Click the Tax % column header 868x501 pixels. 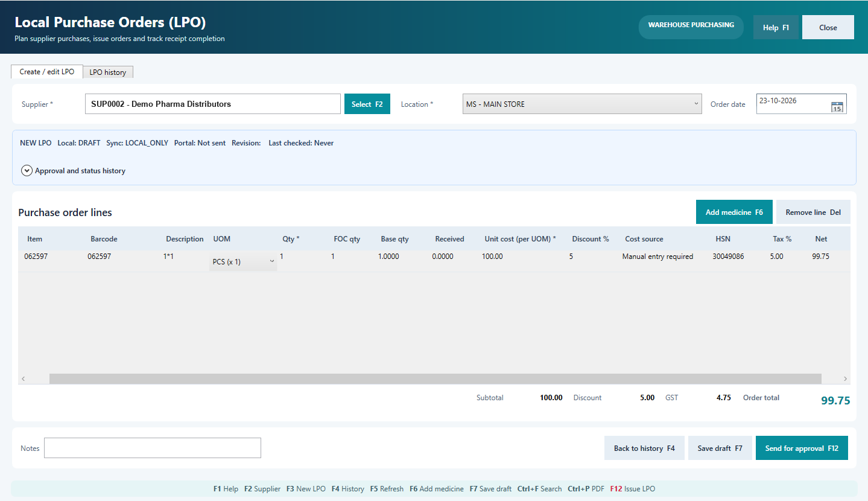pyautogui.click(x=782, y=239)
